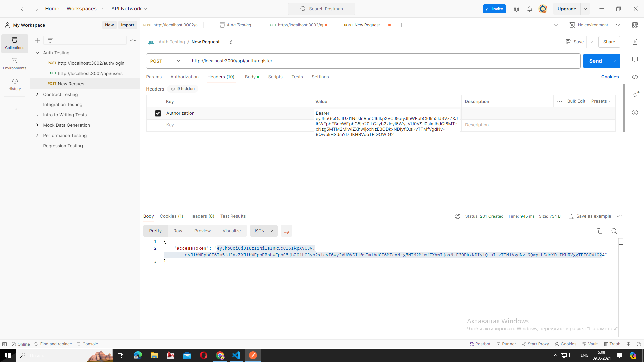This screenshot has height=362, width=644.
Task: Open the notifications bell
Action: pyautogui.click(x=530, y=9)
